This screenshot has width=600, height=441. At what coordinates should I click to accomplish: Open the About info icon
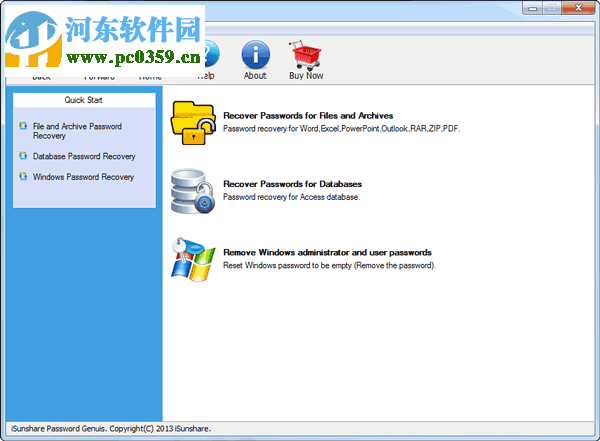point(255,55)
